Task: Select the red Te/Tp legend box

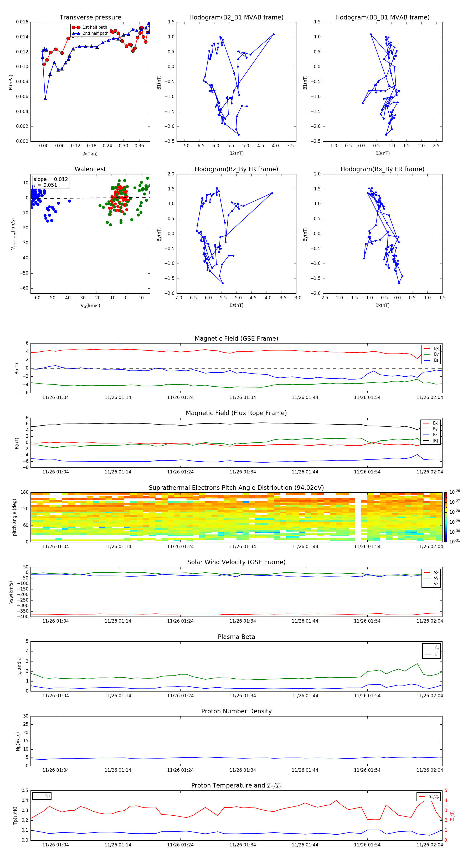Action: click(429, 796)
